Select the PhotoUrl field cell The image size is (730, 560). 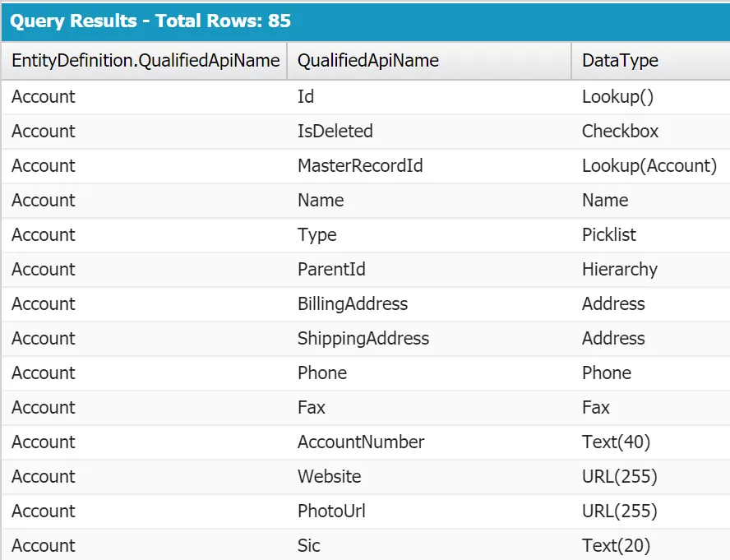(x=331, y=511)
